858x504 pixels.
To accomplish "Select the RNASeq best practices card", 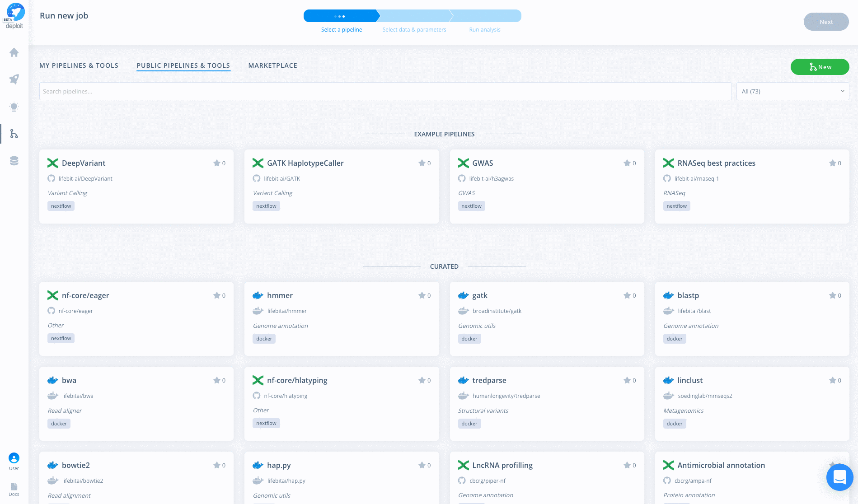I will pos(752,187).
